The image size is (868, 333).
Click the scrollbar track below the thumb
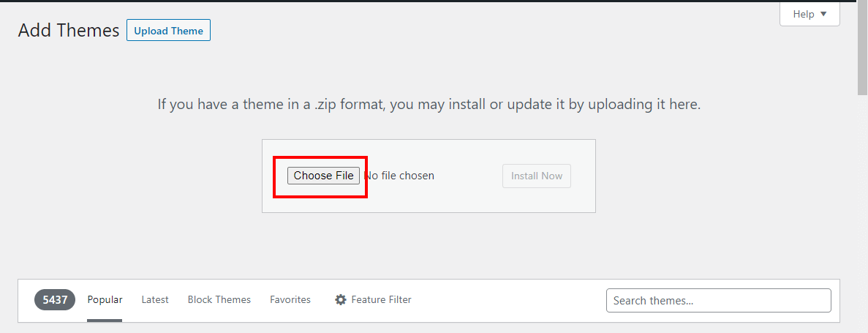[862, 220]
